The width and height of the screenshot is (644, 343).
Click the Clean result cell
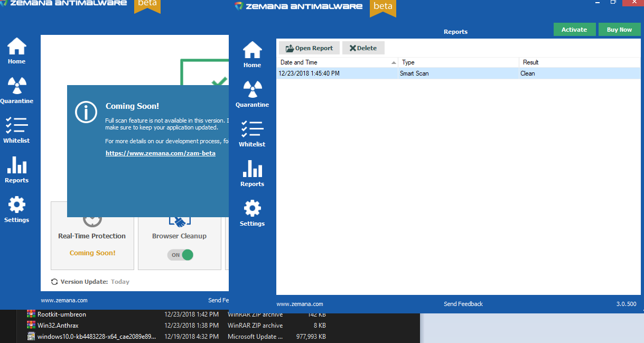(x=528, y=73)
